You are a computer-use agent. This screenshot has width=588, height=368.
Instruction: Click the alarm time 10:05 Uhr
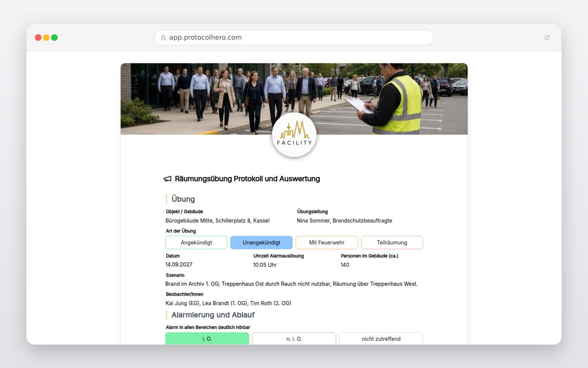click(265, 265)
